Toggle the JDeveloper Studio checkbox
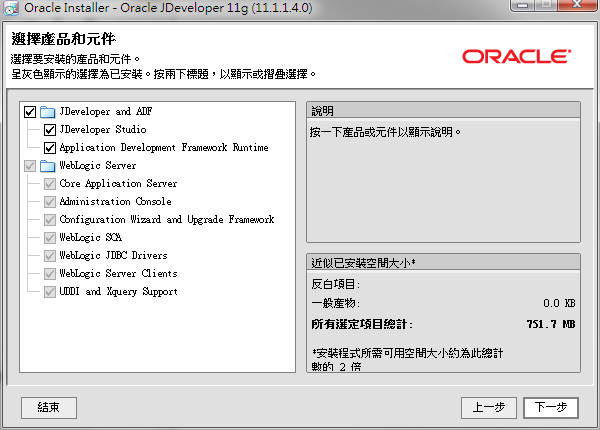Image resolution: width=600 pixels, height=430 pixels. tap(50, 130)
